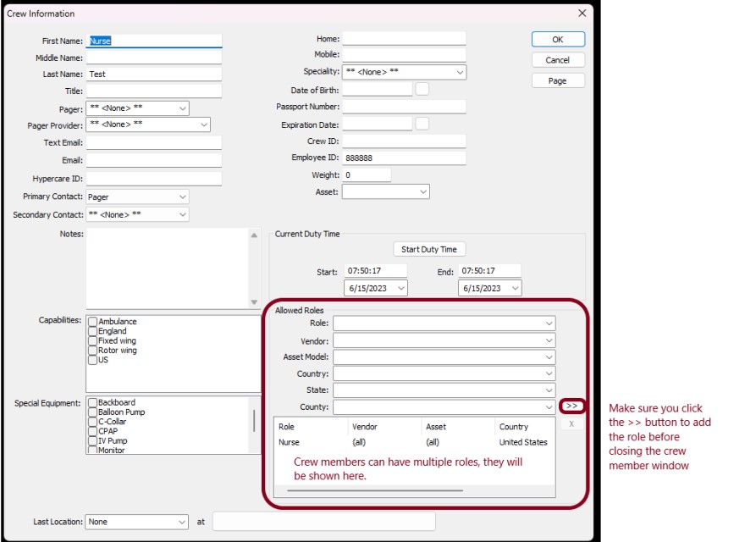Select the Nurse row in roles list
Image resolution: width=756 pixels, height=542 pixels.
[x=414, y=442]
